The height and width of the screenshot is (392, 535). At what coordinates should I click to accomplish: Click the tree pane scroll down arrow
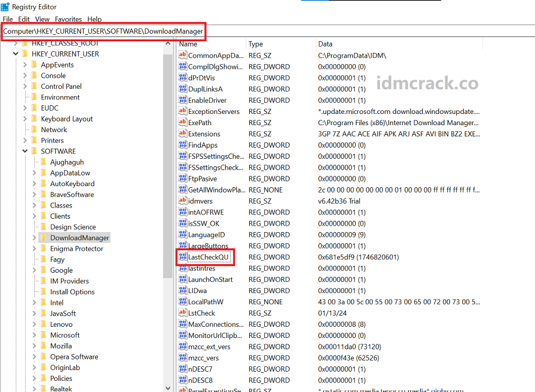point(167,388)
